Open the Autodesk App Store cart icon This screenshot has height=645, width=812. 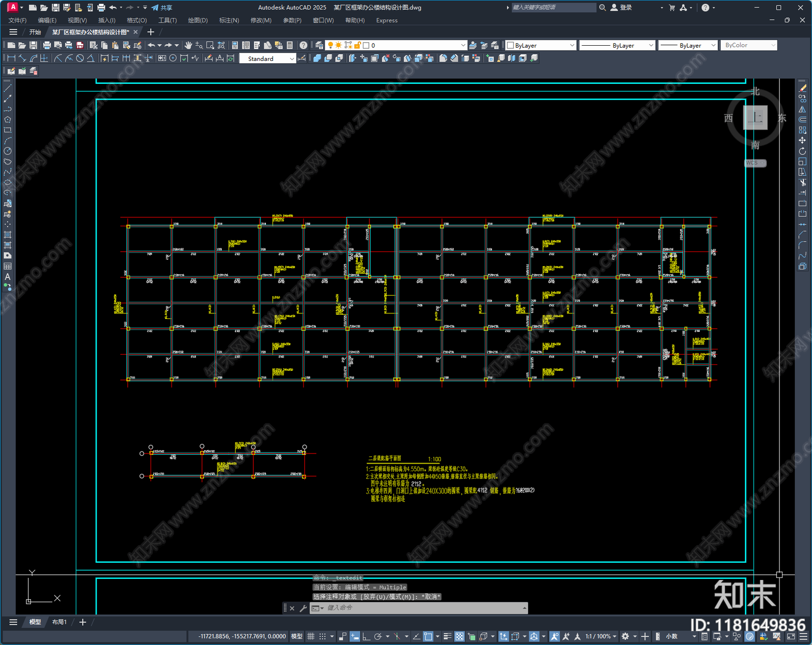click(672, 8)
